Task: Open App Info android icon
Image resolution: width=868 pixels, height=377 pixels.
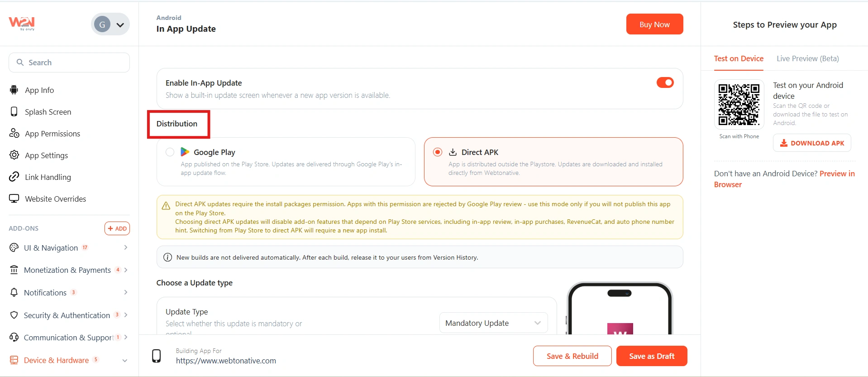Action: (14, 90)
